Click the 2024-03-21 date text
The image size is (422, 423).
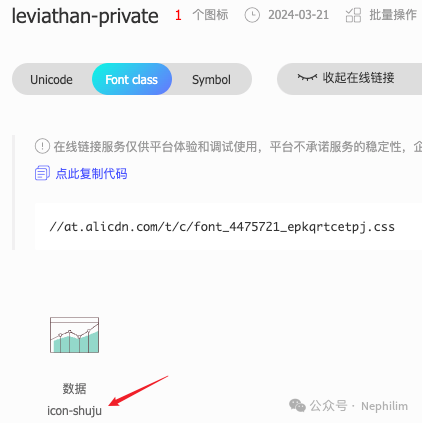click(x=298, y=15)
